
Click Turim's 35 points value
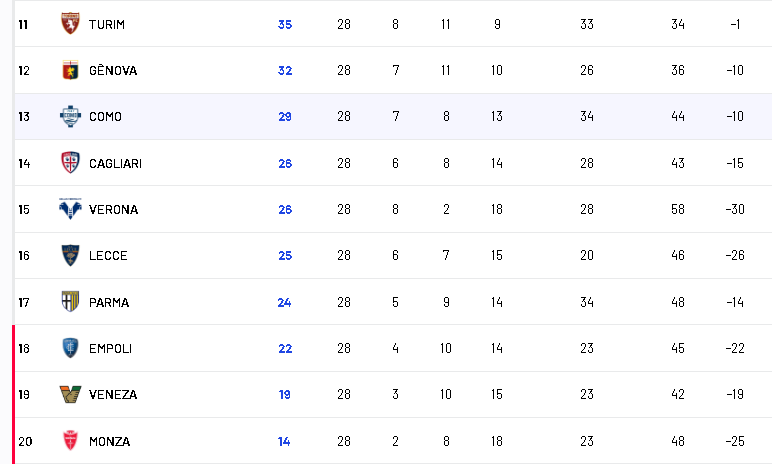click(x=285, y=24)
